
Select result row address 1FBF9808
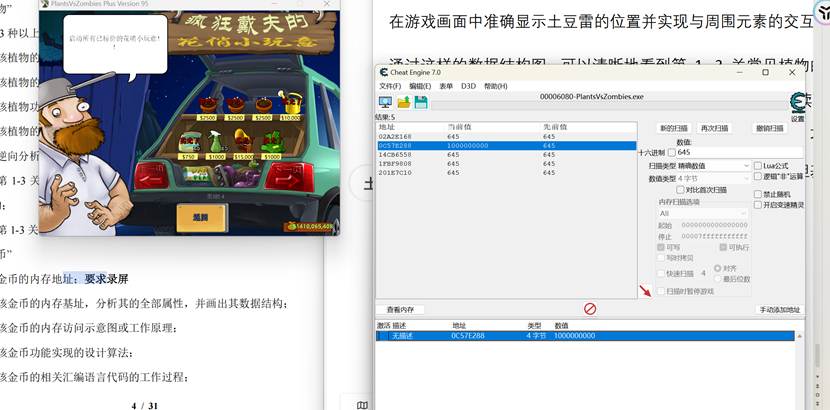click(x=506, y=163)
